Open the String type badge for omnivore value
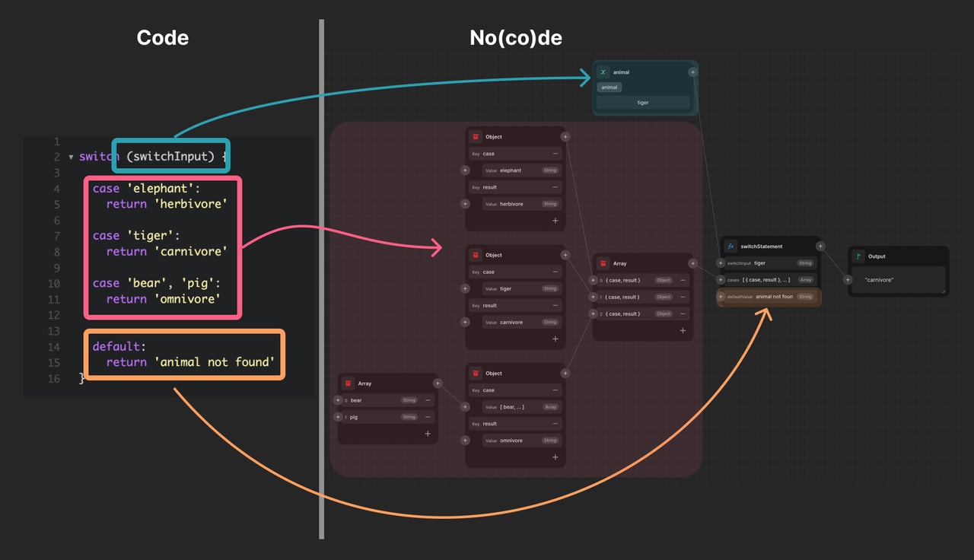The width and height of the screenshot is (974, 560). (549, 441)
